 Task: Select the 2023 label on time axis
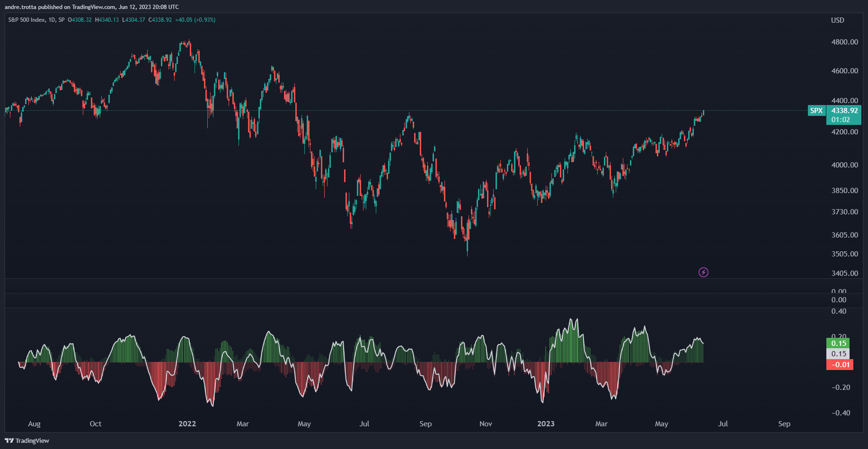tap(546, 423)
